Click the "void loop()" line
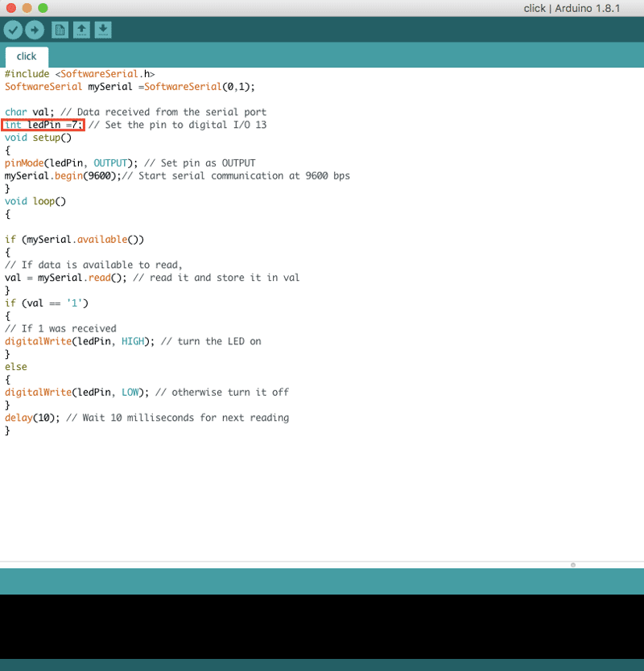Image resolution: width=644 pixels, height=671 pixels. click(x=35, y=201)
